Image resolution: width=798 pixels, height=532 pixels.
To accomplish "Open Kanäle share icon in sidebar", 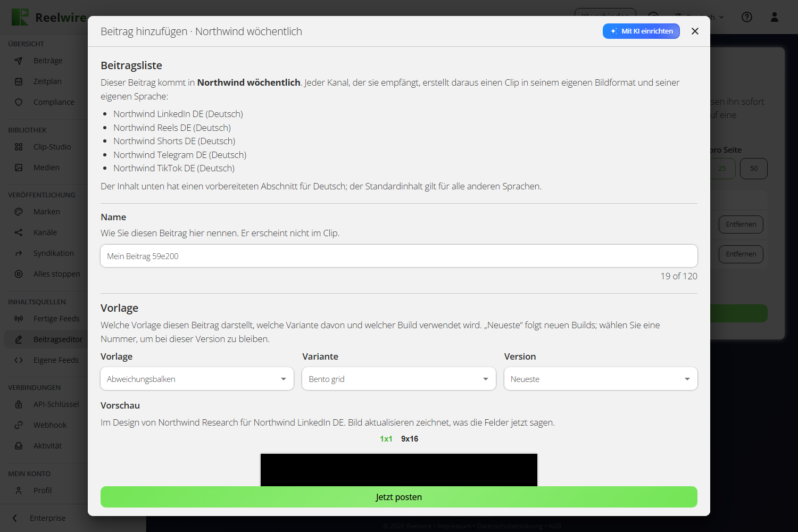I will pyautogui.click(x=19, y=232).
